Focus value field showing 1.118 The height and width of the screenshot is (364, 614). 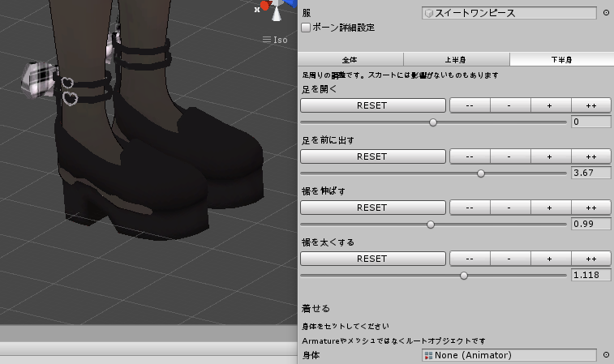[x=591, y=275]
